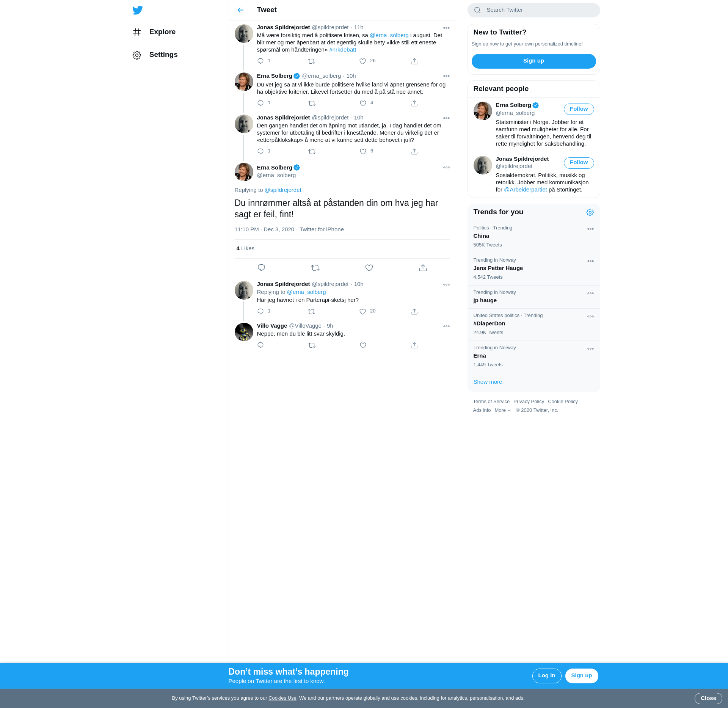Click the Search Twitter field

coord(533,10)
